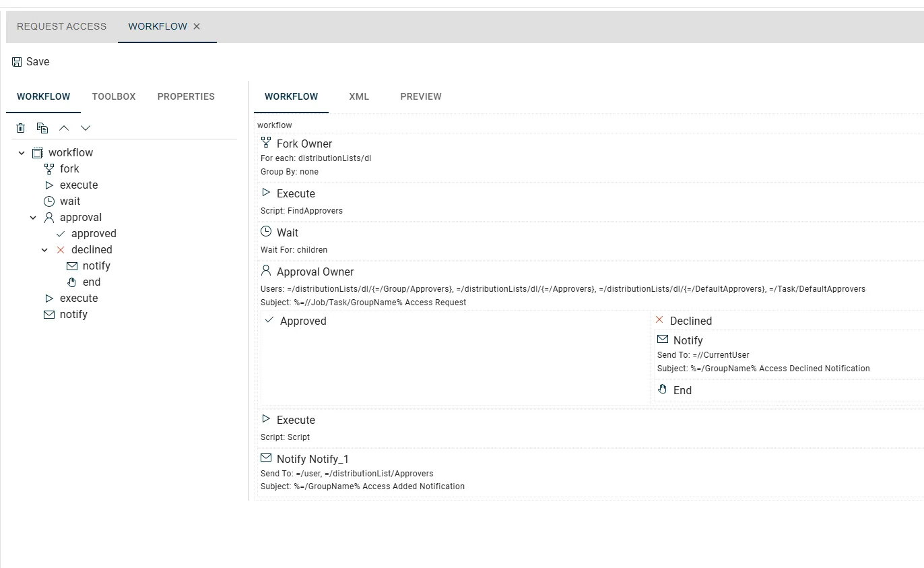Select the notify node under declined in tree
This screenshot has width=924, height=568.
(96, 265)
